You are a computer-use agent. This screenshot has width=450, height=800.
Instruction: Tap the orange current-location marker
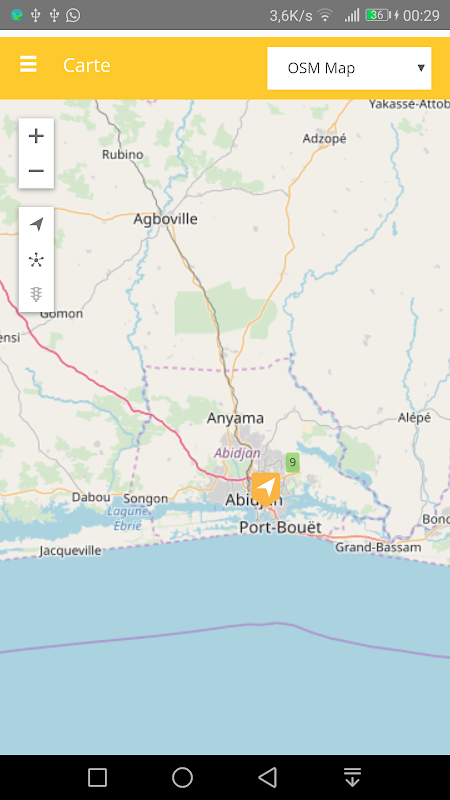[x=266, y=489]
